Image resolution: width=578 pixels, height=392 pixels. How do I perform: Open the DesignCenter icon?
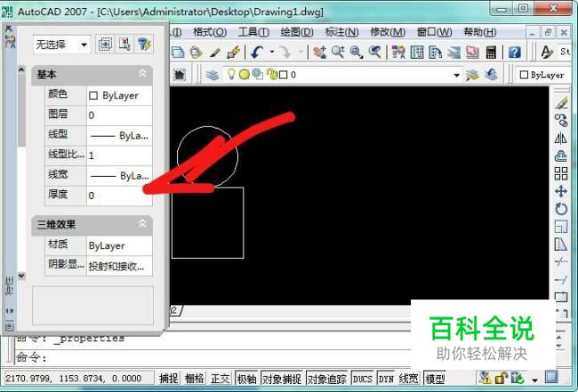[x=417, y=52]
